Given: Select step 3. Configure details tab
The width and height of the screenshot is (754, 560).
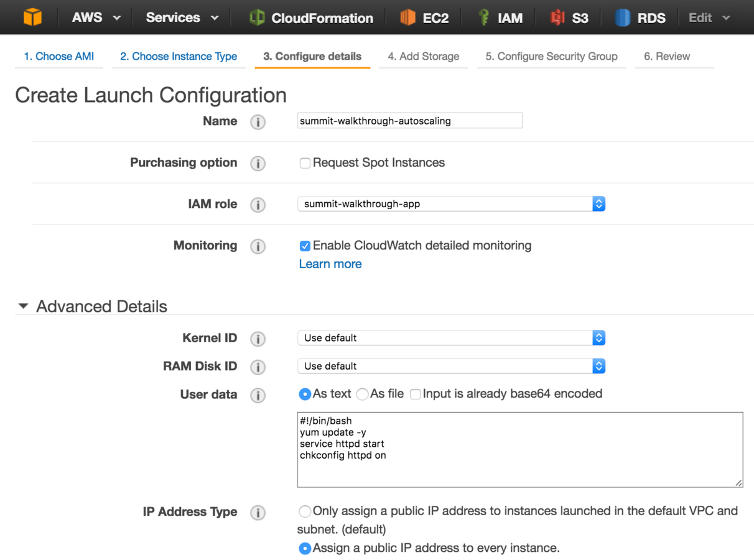Looking at the screenshot, I should point(312,56).
